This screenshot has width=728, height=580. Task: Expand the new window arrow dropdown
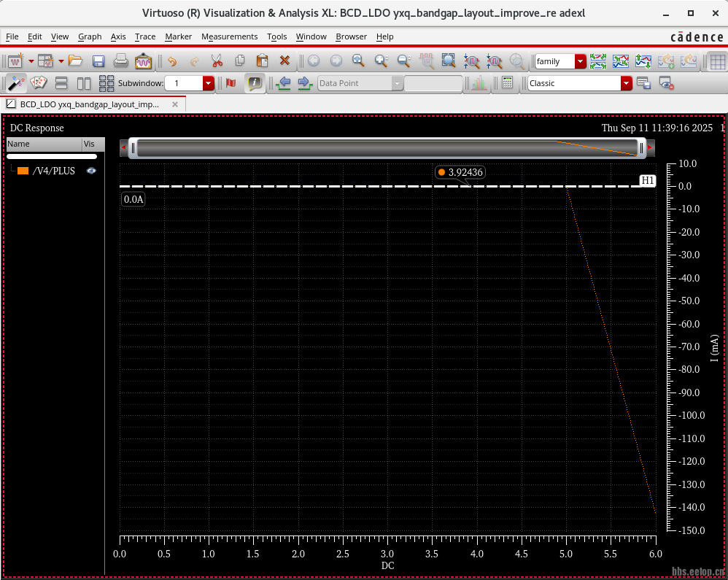[31, 61]
